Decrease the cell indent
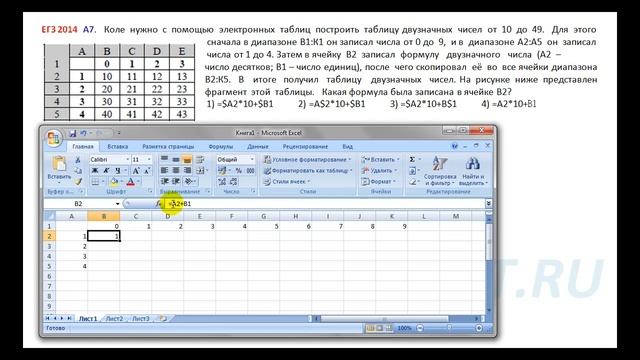 tap(164, 181)
